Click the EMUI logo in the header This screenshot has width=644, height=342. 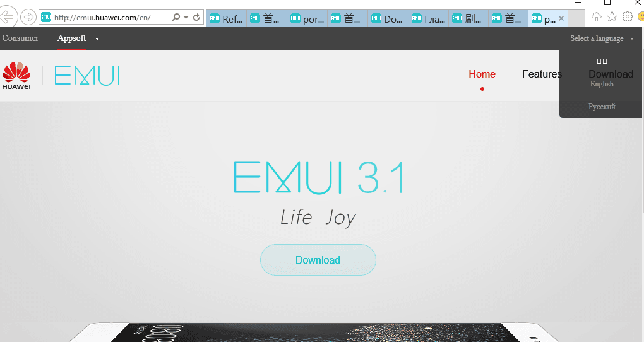87,76
